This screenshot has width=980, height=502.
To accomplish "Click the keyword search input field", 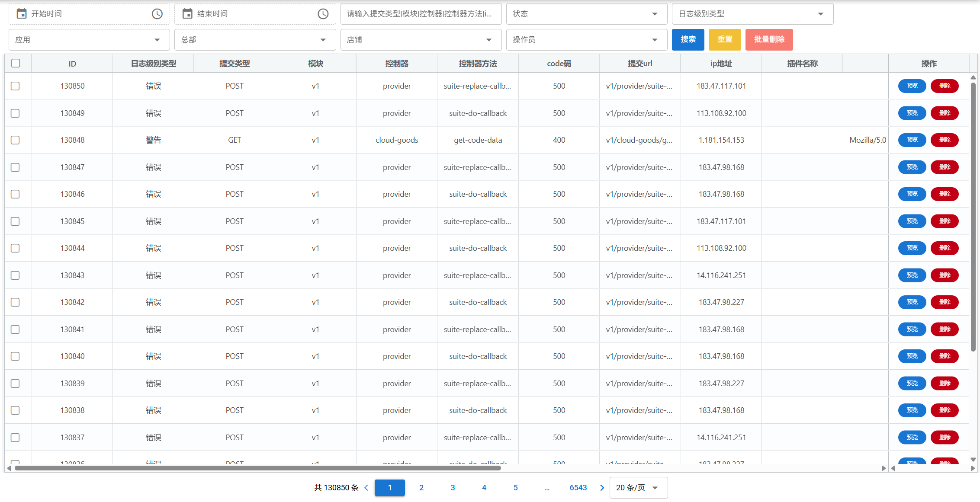I will pyautogui.click(x=421, y=14).
